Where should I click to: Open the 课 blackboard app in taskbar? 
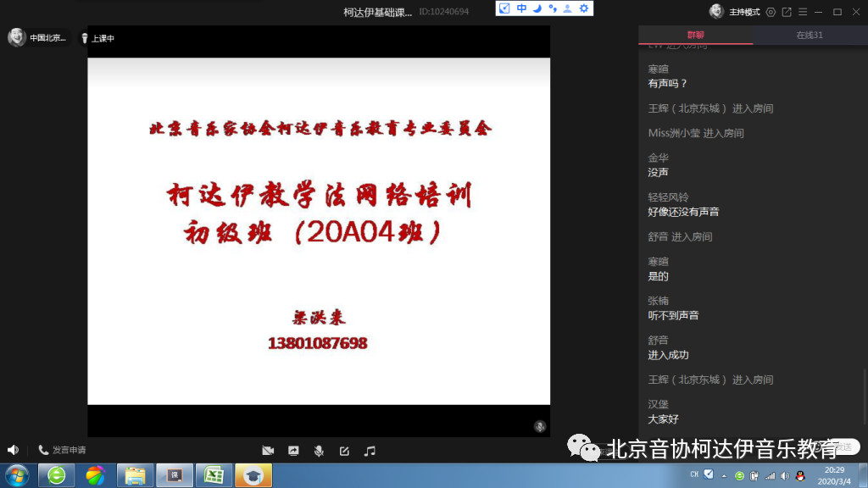click(175, 476)
